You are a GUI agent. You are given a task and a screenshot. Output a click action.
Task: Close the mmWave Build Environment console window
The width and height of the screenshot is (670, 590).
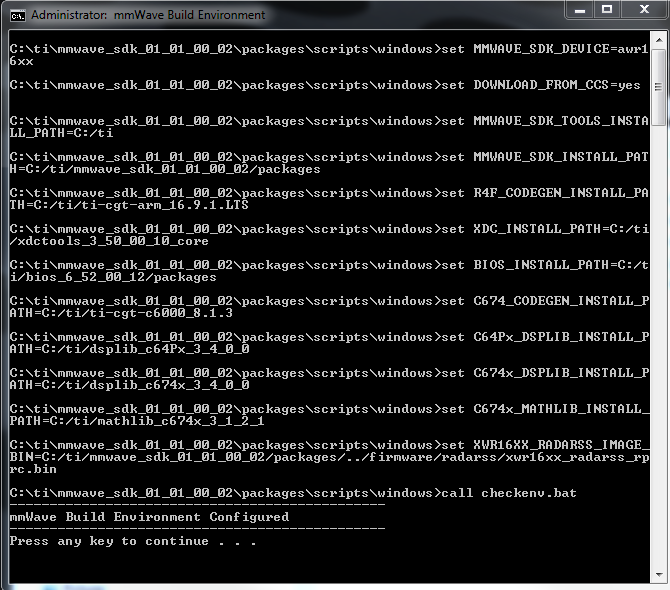click(644, 9)
